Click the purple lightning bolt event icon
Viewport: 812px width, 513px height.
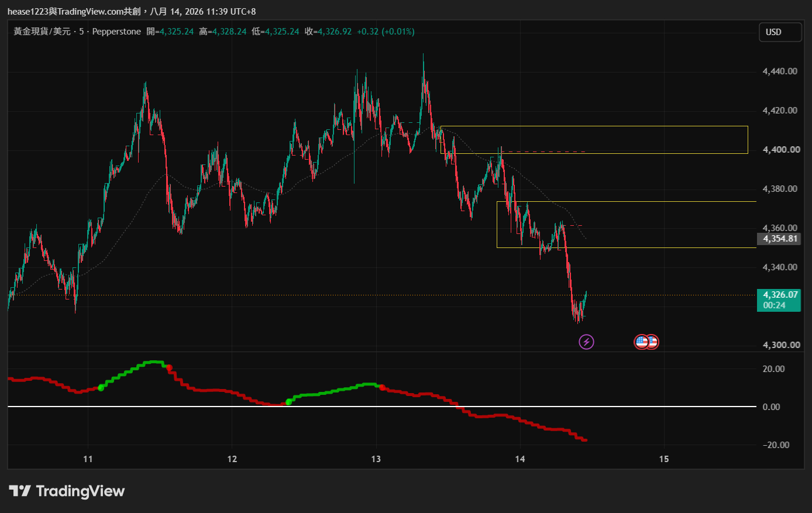click(x=586, y=342)
